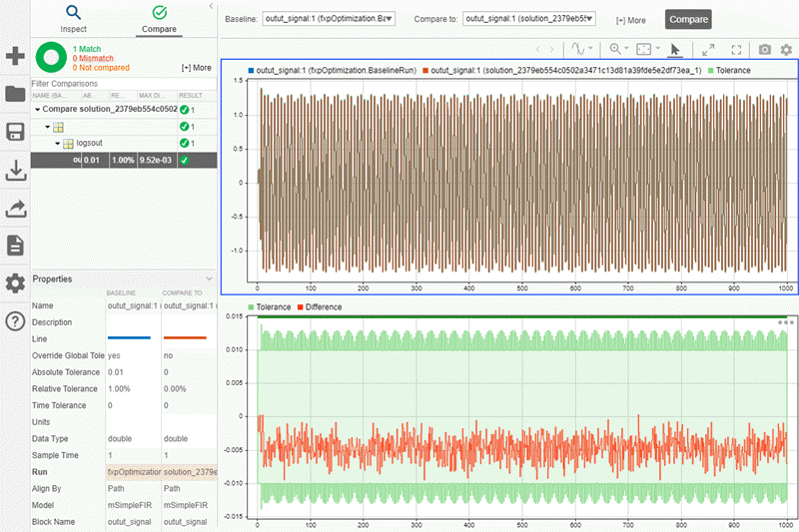Open the Compare to signal dropdown

pos(529,19)
